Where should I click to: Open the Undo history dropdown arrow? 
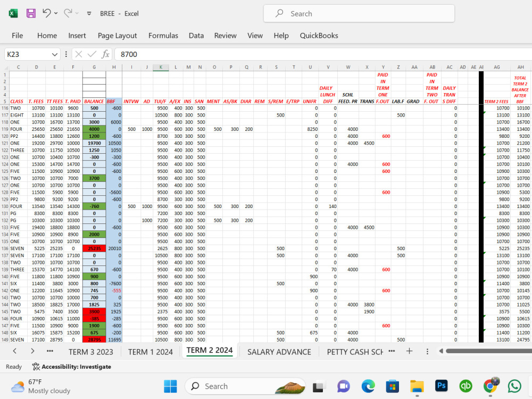tap(56, 13)
